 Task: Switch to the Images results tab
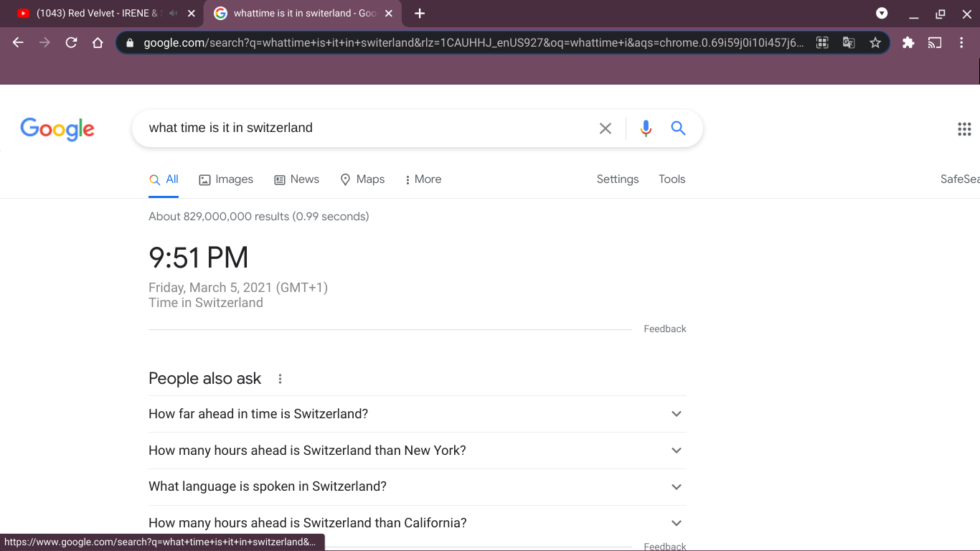click(x=226, y=179)
